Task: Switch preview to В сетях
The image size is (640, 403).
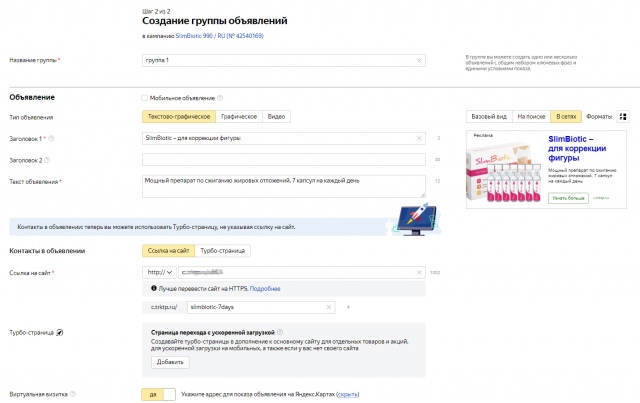Action: point(566,117)
